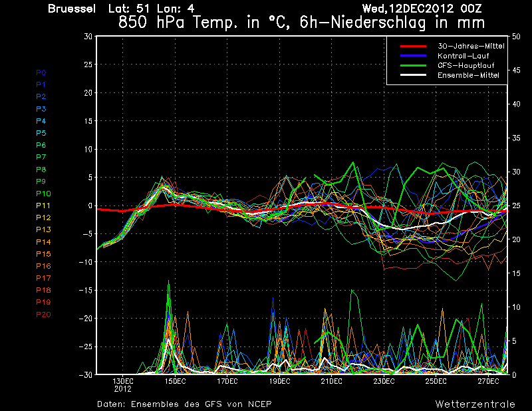Image resolution: width=532 pixels, height=411 pixels.
Task: Select the P18 member label
Action: click(x=43, y=290)
